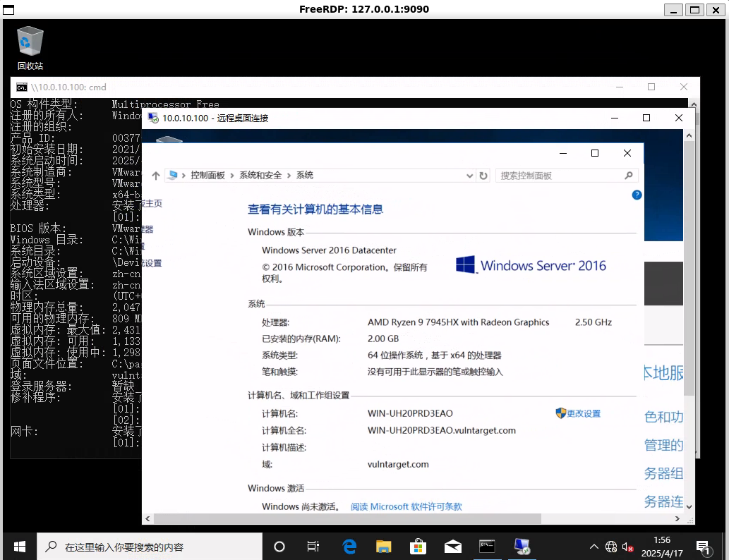
Task: Click scroll-down arrow of remote session
Action: point(689,507)
